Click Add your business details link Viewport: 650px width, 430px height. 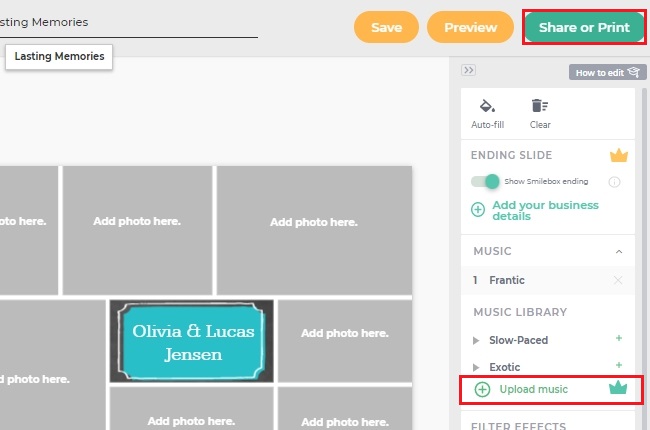coord(545,210)
